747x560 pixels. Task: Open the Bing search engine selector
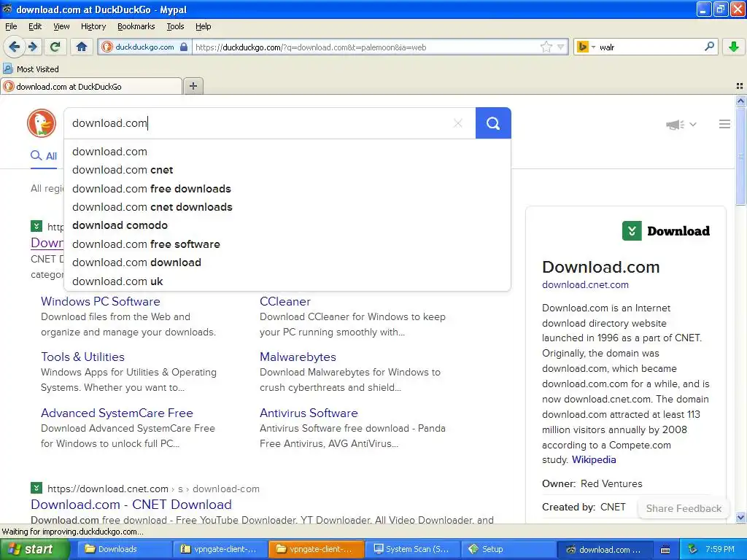(586, 47)
